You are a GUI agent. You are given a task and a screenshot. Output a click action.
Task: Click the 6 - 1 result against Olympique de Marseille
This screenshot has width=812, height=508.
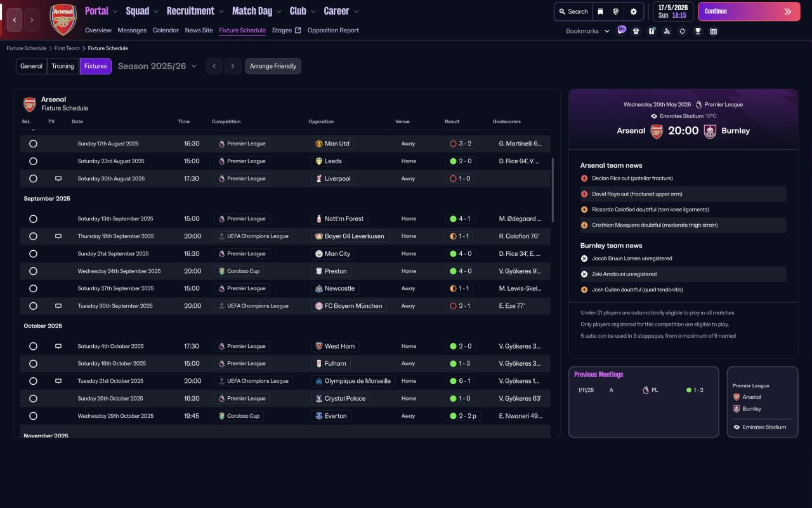click(x=461, y=381)
